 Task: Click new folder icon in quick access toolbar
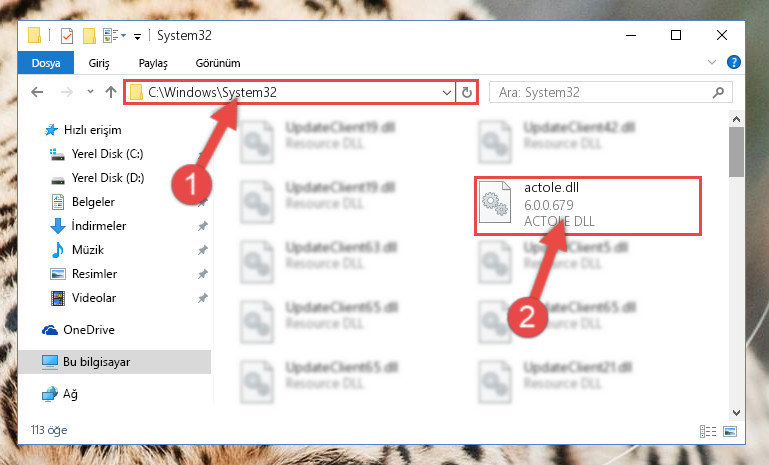pos(89,36)
